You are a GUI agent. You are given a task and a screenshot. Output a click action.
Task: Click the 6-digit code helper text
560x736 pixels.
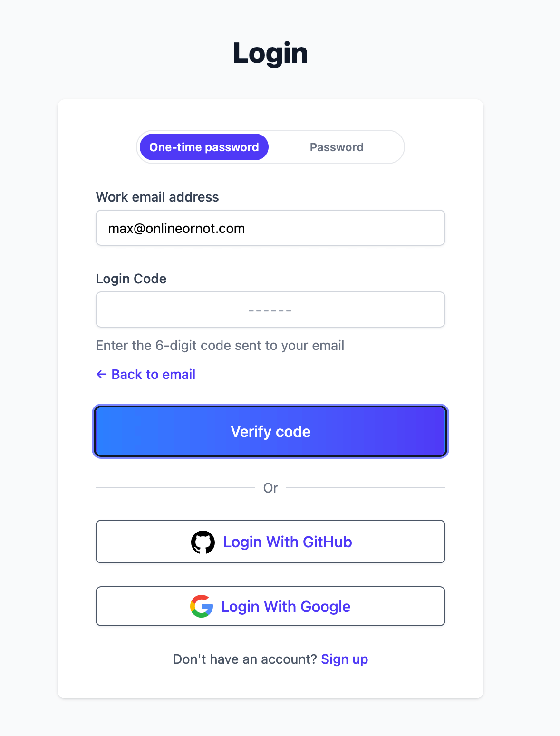pyautogui.click(x=220, y=345)
